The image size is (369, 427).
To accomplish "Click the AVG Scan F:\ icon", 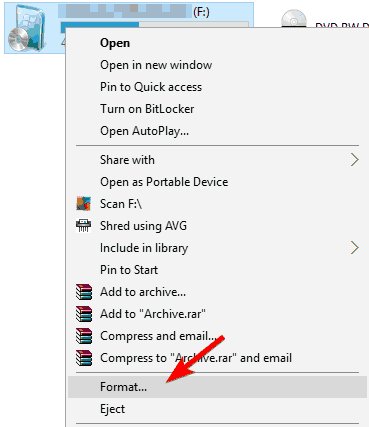I will pos(83,203).
